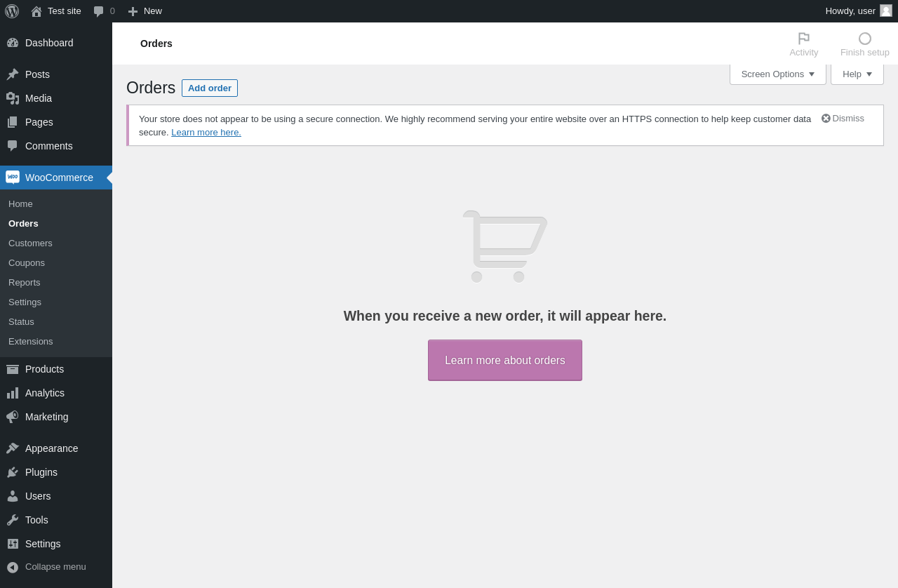Click Learn more about orders button
The height and width of the screenshot is (588, 898).
click(505, 361)
